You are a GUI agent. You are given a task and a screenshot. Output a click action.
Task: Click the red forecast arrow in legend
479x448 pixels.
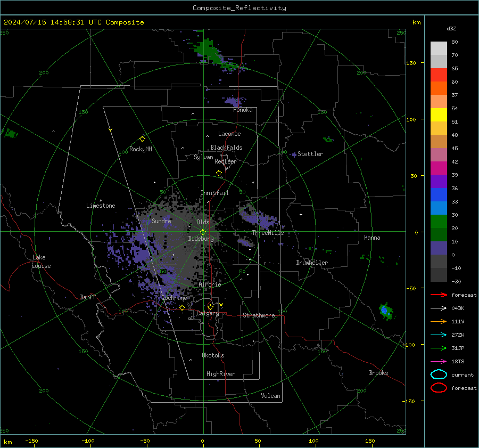439,295
